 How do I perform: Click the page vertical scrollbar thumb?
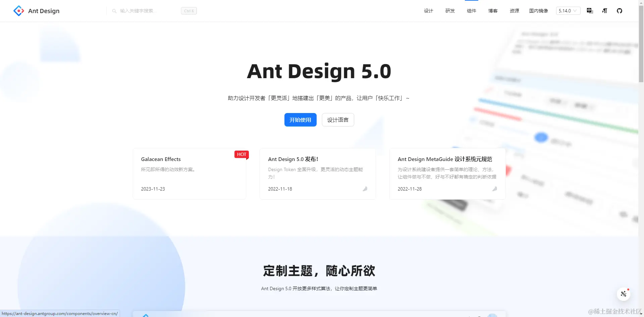[x=641, y=44]
